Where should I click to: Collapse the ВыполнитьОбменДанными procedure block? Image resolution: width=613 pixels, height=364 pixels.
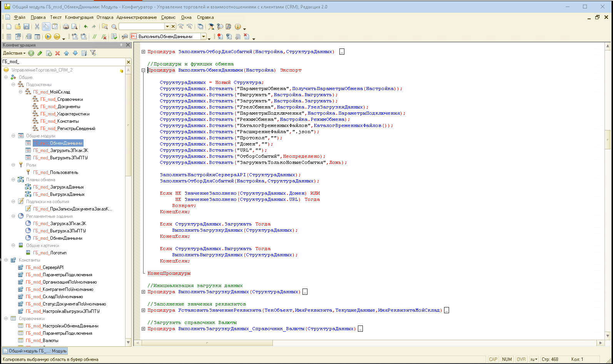point(143,70)
